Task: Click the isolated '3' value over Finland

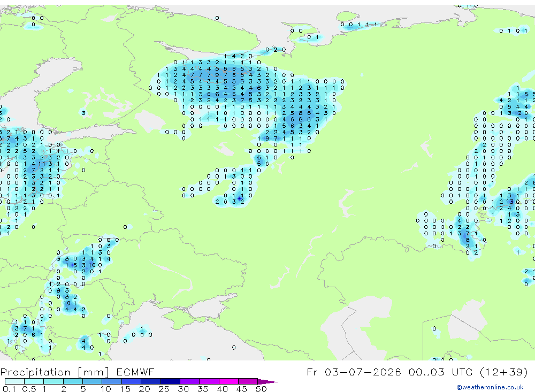Action: point(83,113)
